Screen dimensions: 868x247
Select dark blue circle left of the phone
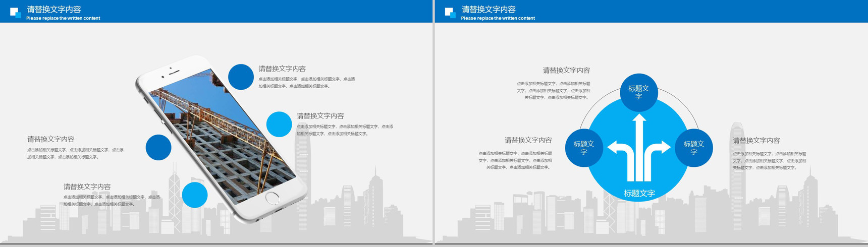158,147
